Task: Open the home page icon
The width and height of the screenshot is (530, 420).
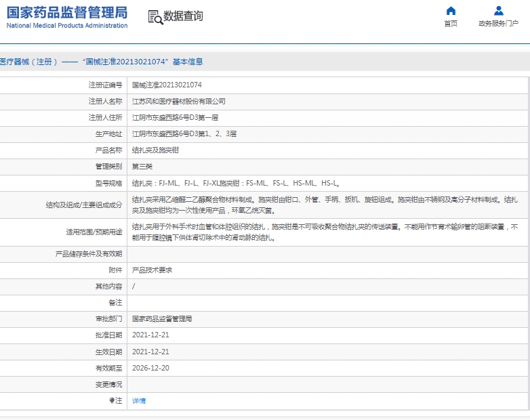Action: coord(451,11)
